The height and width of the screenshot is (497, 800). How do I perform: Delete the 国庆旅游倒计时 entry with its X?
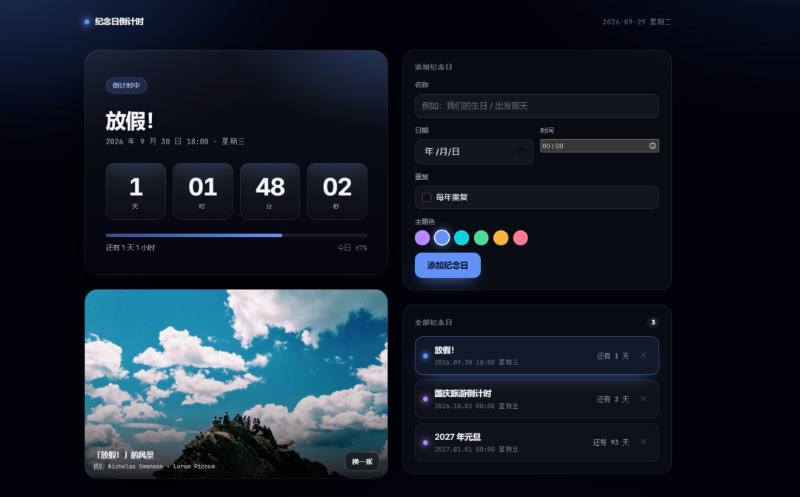point(643,399)
